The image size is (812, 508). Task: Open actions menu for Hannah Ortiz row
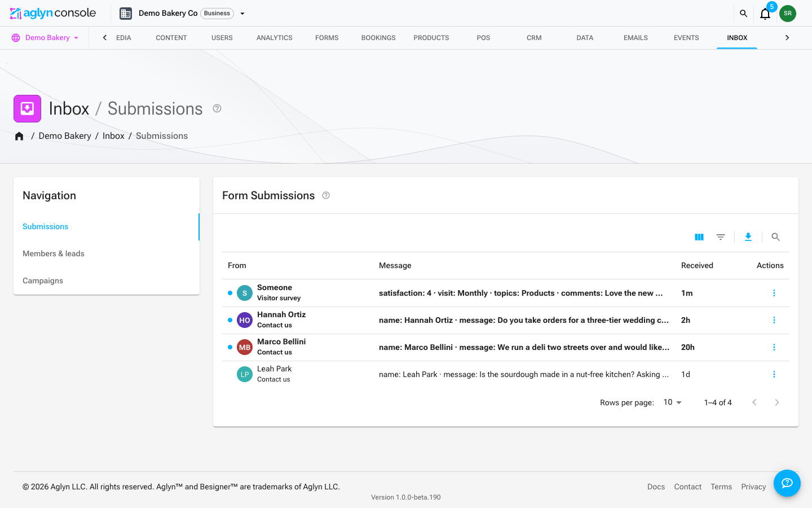[x=774, y=320]
